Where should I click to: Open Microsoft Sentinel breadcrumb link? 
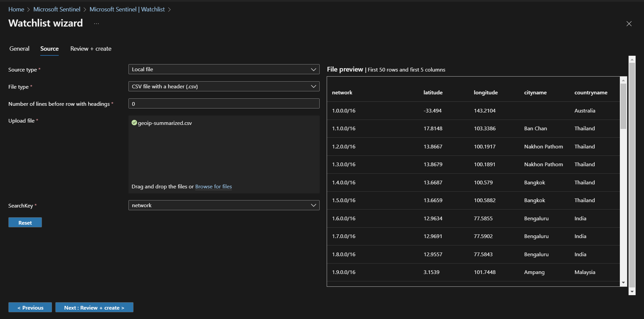(57, 9)
